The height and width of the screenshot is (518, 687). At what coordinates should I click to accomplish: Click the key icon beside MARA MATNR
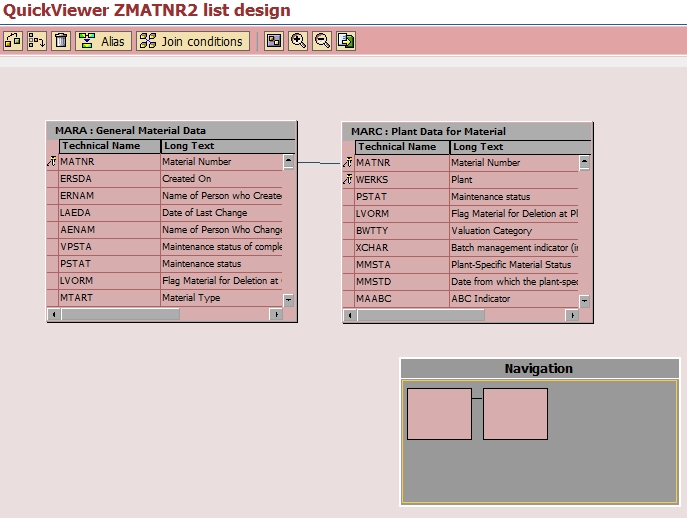(x=52, y=161)
